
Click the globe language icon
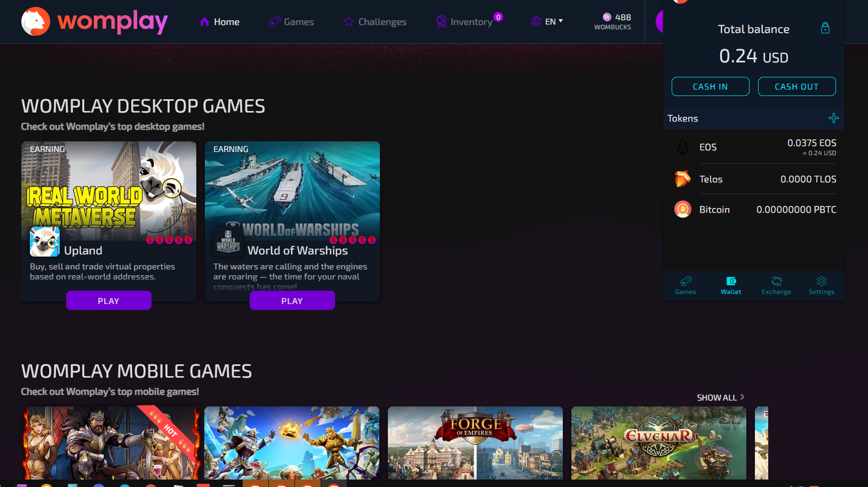(536, 21)
